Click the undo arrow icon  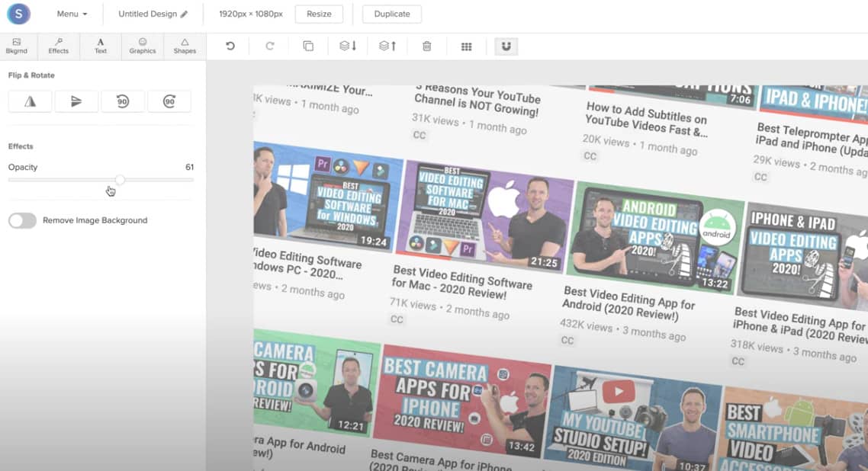click(230, 46)
